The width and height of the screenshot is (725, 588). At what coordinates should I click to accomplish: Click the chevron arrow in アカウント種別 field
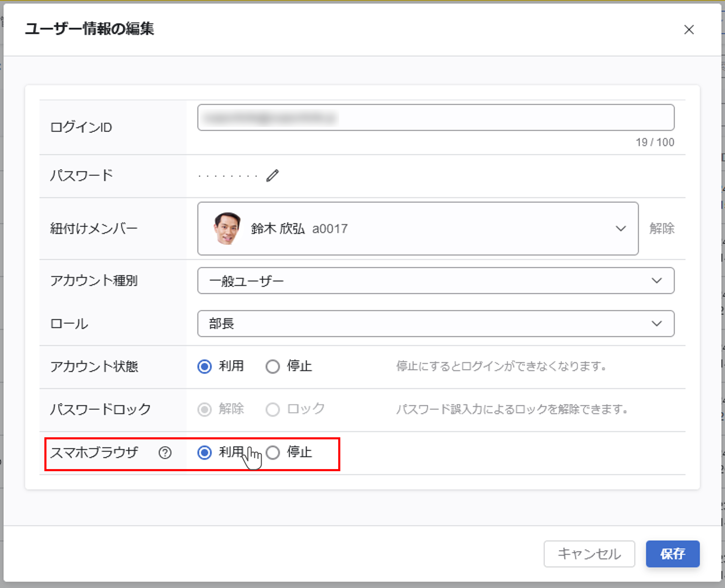point(657,281)
